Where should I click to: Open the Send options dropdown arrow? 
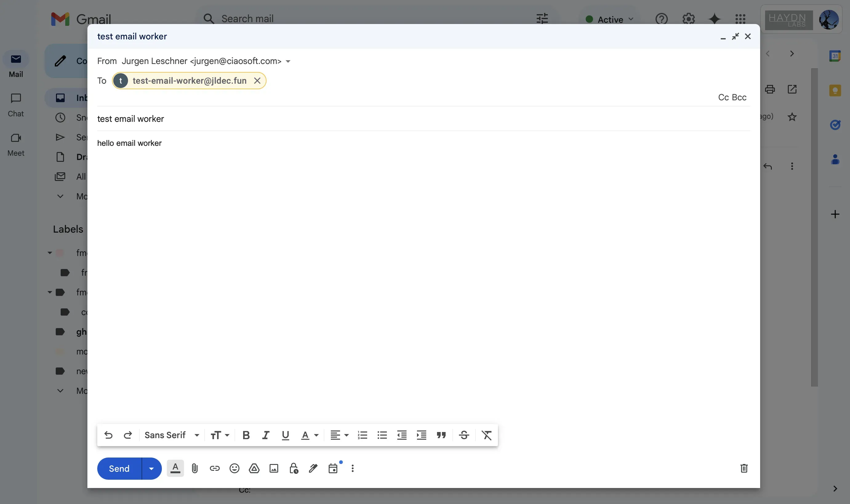click(x=151, y=468)
